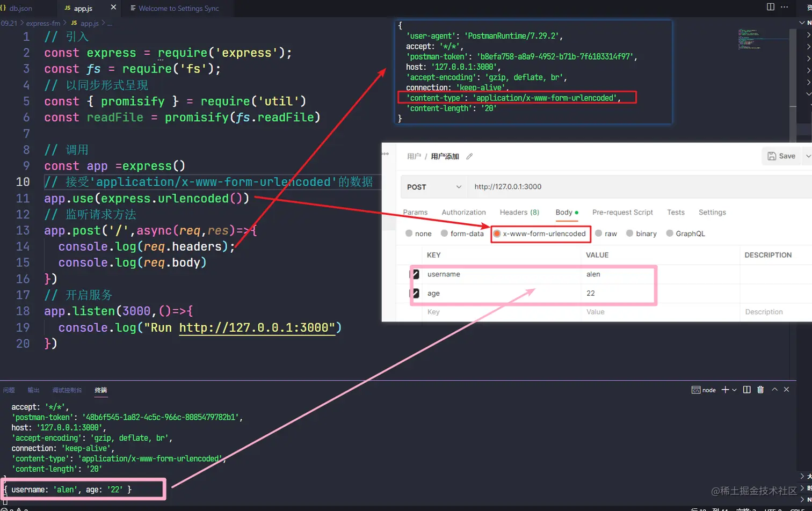Click the Save request button

pos(781,156)
